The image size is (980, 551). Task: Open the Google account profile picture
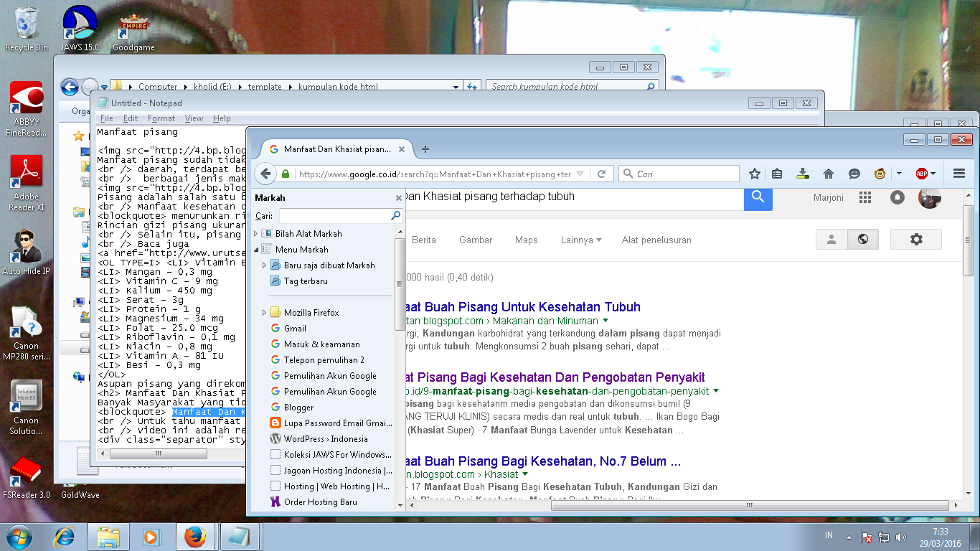(930, 198)
